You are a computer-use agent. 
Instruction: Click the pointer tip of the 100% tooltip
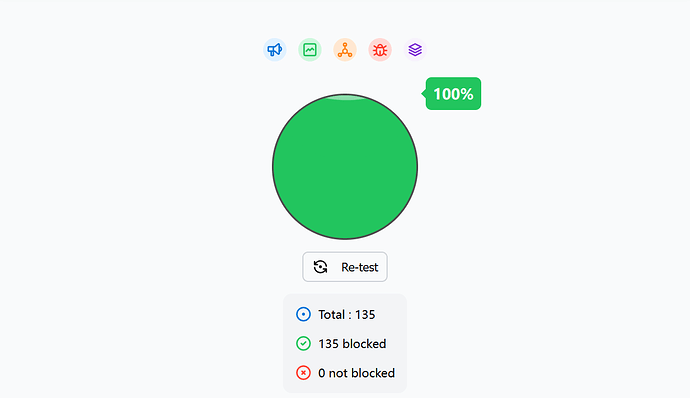(x=423, y=93)
